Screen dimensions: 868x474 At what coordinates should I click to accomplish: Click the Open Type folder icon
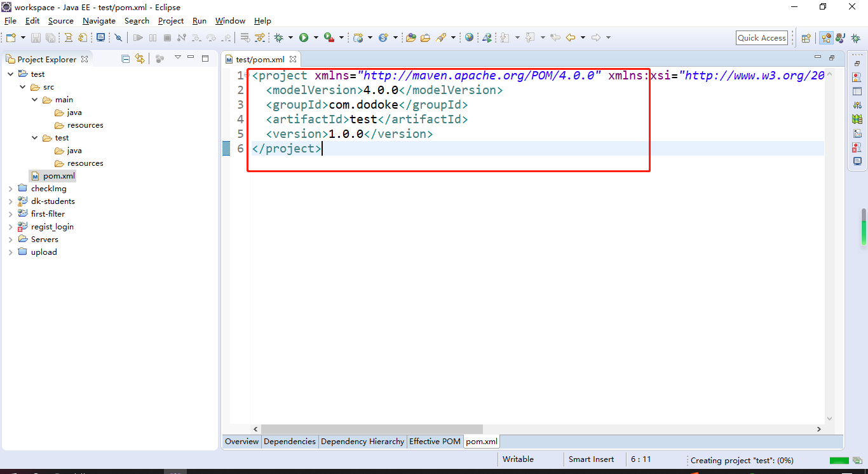[x=410, y=37]
